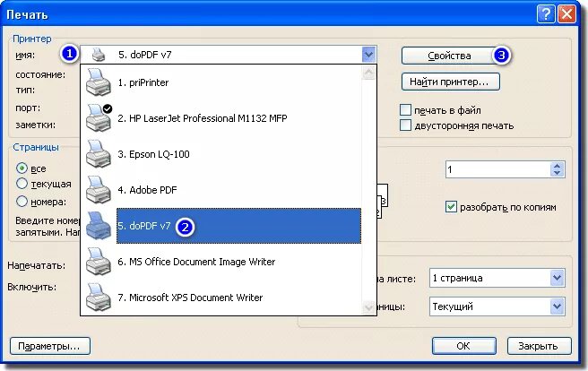Click the 'Страницы' group label
Screen dimensions: 588x371
36,147
